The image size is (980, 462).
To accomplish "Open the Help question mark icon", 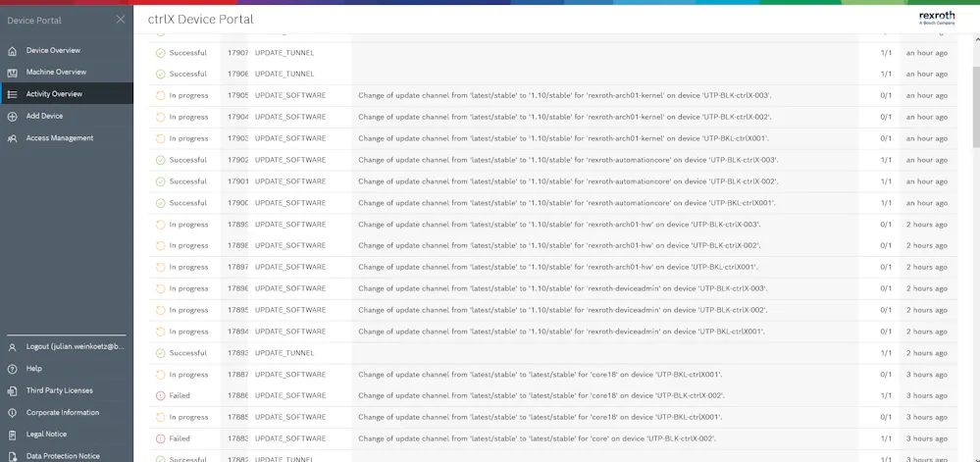I will 12,369.
